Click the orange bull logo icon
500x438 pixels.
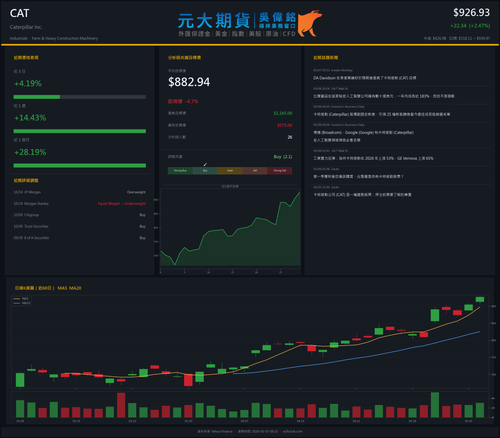pos(310,23)
